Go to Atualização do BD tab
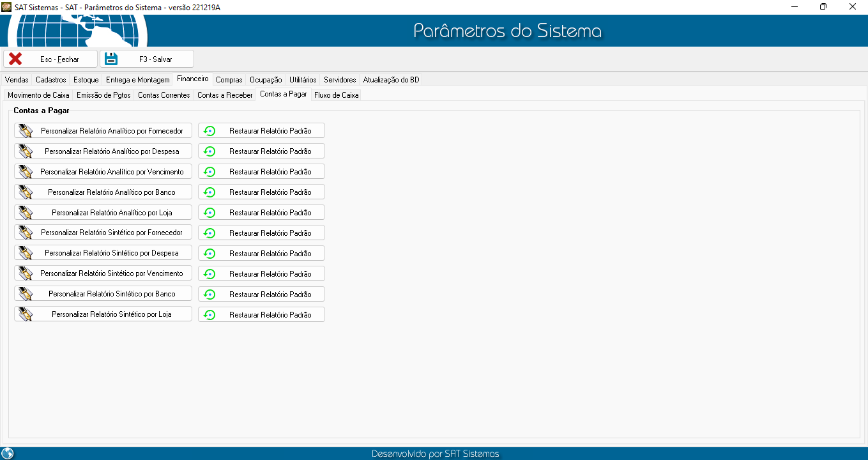Viewport: 868px width, 460px height. [391, 80]
